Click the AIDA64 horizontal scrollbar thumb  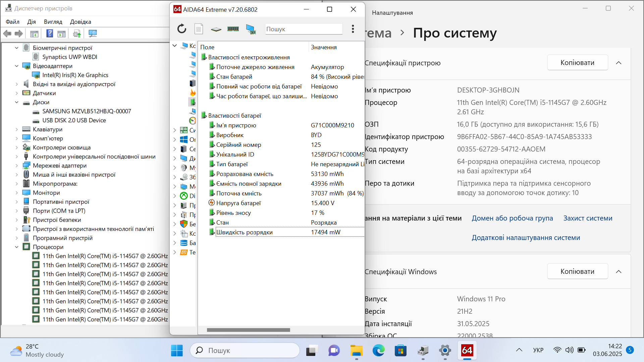point(249,330)
